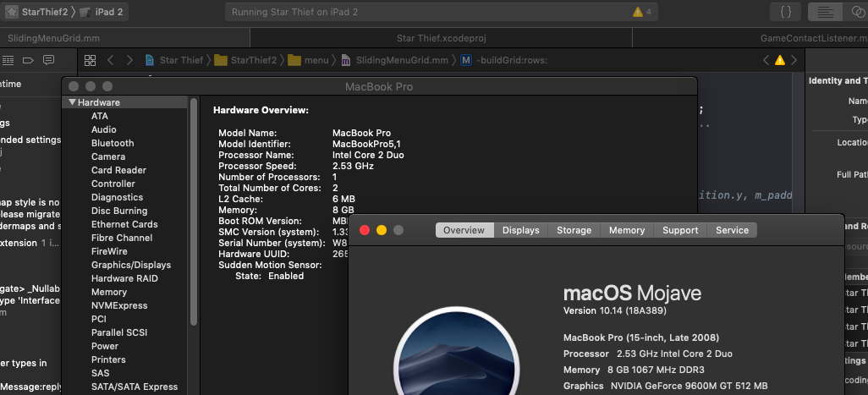The width and height of the screenshot is (868, 395).
Task: Select Hardware RAID in hardware list
Action: click(x=124, y=278)
